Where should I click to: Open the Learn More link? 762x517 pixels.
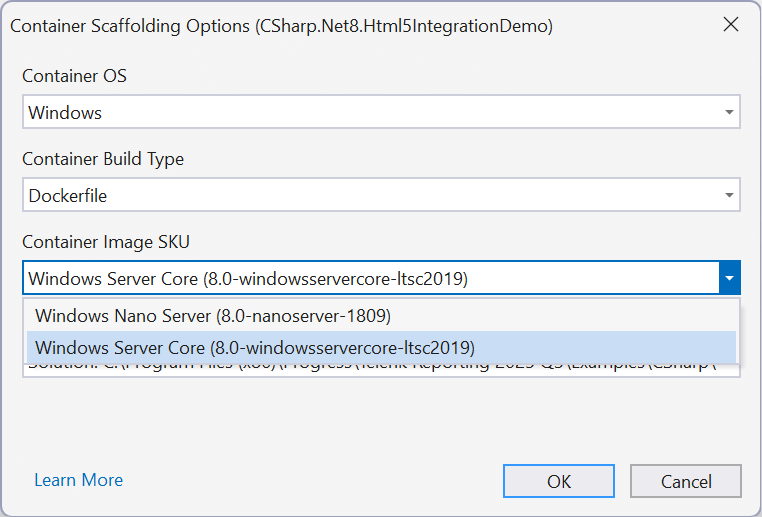[x=78, y=480]
